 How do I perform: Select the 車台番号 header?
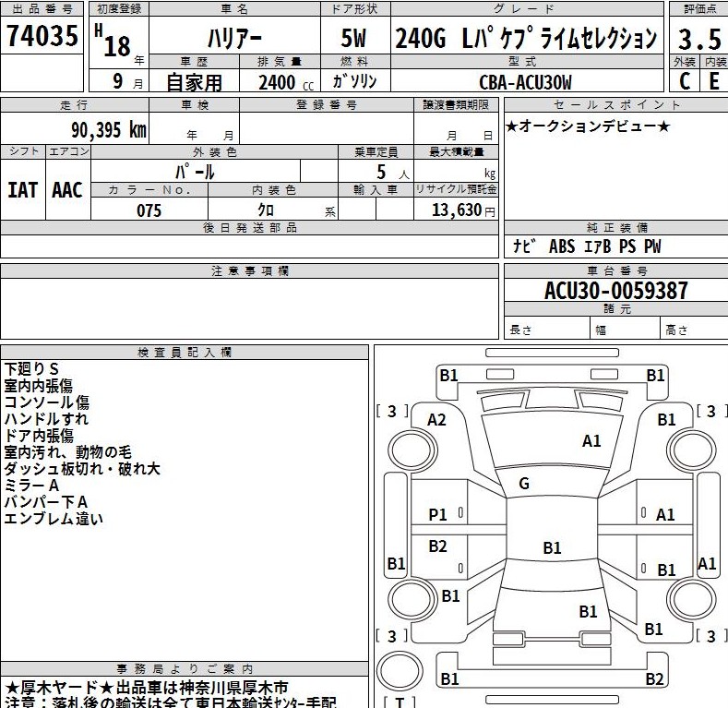[x=617, y=270]
